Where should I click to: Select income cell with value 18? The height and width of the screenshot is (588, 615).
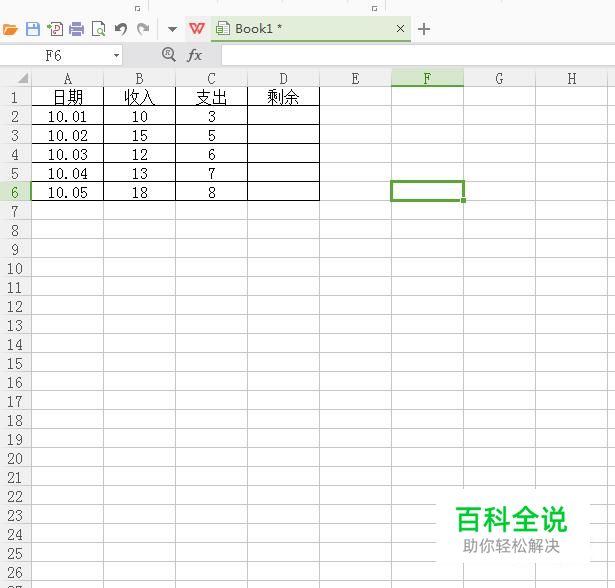(x=139, y=192)
